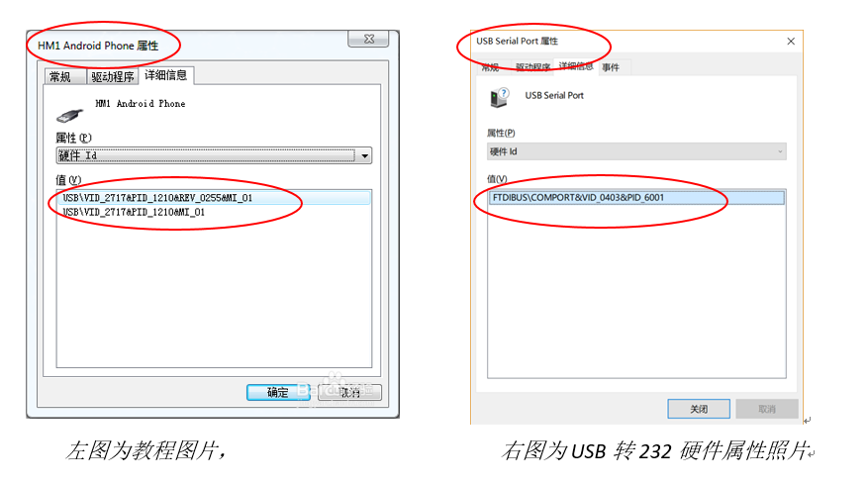The height and width of the screenshot is (485, 868).
Task: Switch to 常规 tab in USB Serial Port dialog
Action: click(x=490, y=67)
